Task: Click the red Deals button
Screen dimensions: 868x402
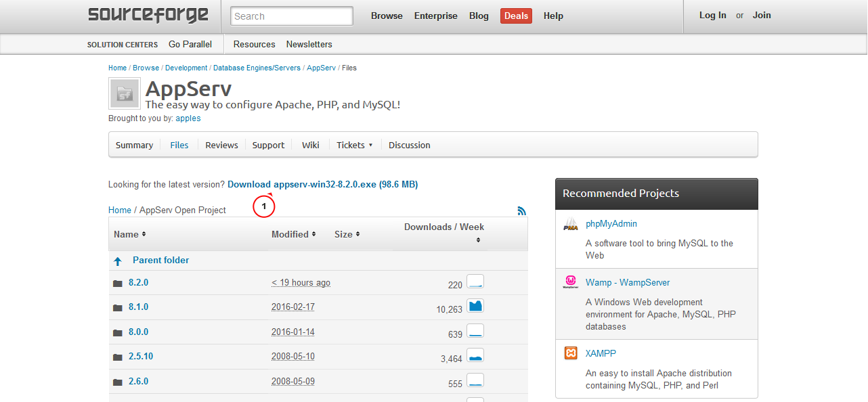Action: pyautogui.click(x=516, y=16)
